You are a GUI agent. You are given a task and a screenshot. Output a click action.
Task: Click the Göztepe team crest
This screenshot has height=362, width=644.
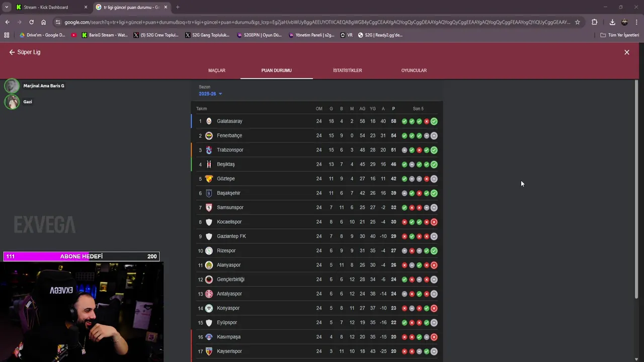click(x=209, y=178)
